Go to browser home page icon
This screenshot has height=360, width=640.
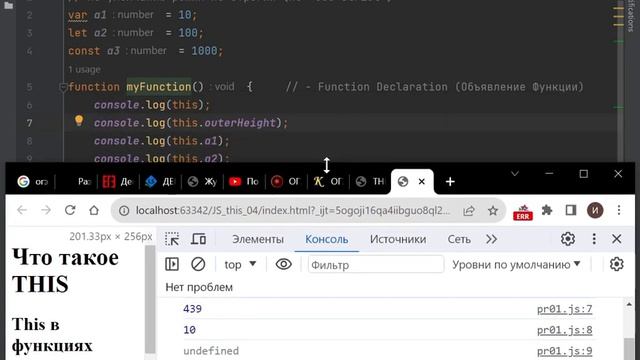coord(94,210)
